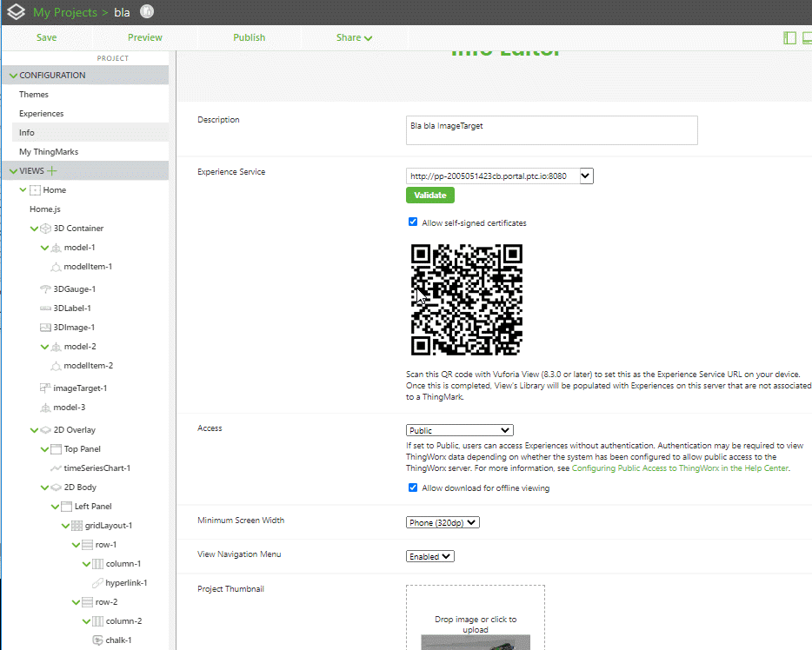The image size is (812, 650).
Task: Click the project info icon beside bla
Action: click(147, 11)
